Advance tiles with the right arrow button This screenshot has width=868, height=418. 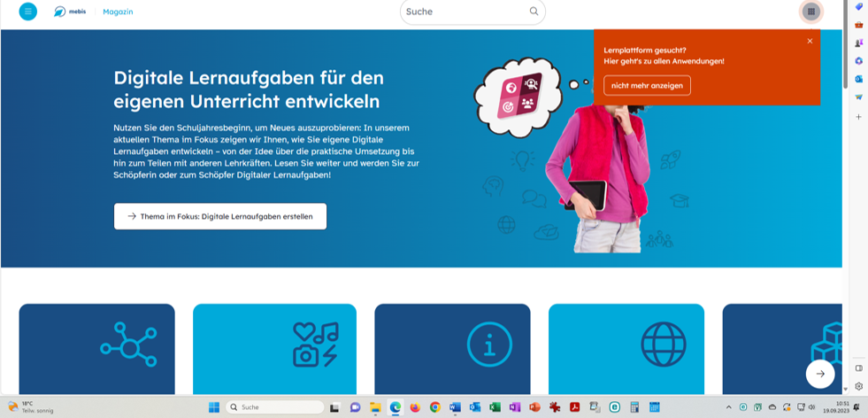820,374
